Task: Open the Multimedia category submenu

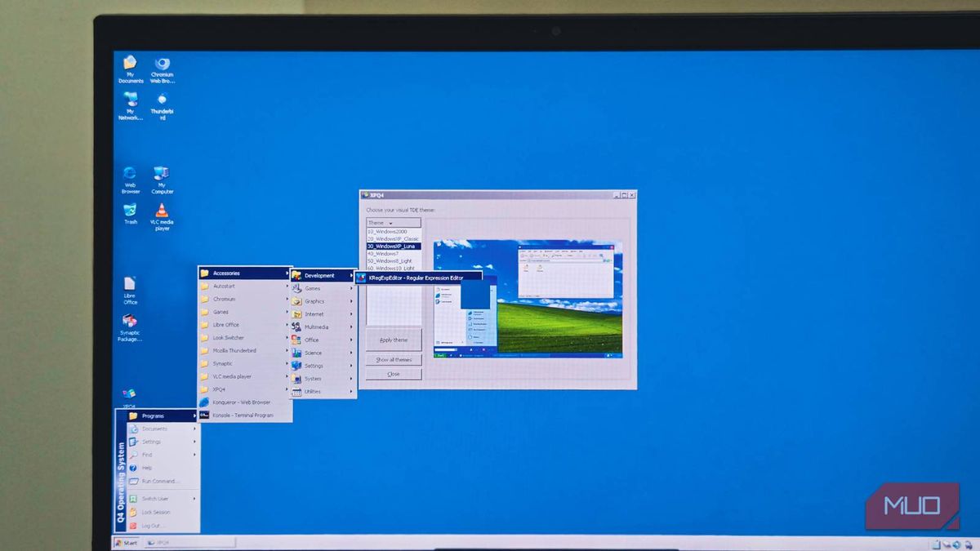Action: 323,327
